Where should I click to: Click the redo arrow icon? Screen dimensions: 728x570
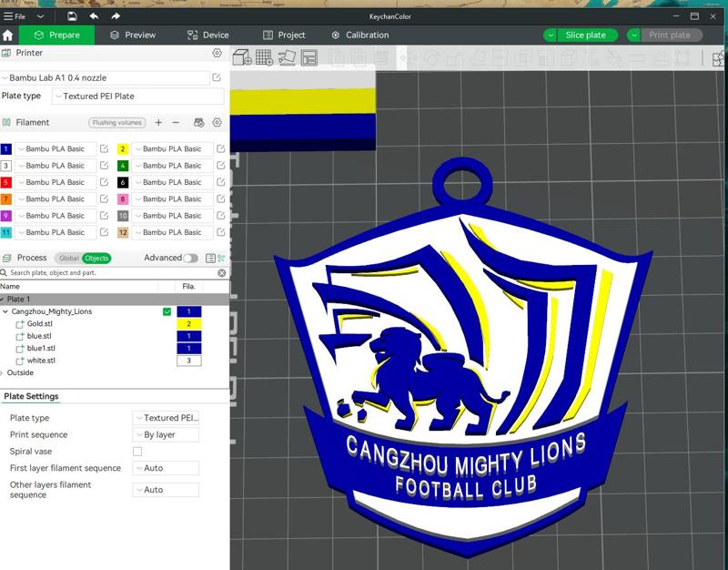tap(114, 15)
